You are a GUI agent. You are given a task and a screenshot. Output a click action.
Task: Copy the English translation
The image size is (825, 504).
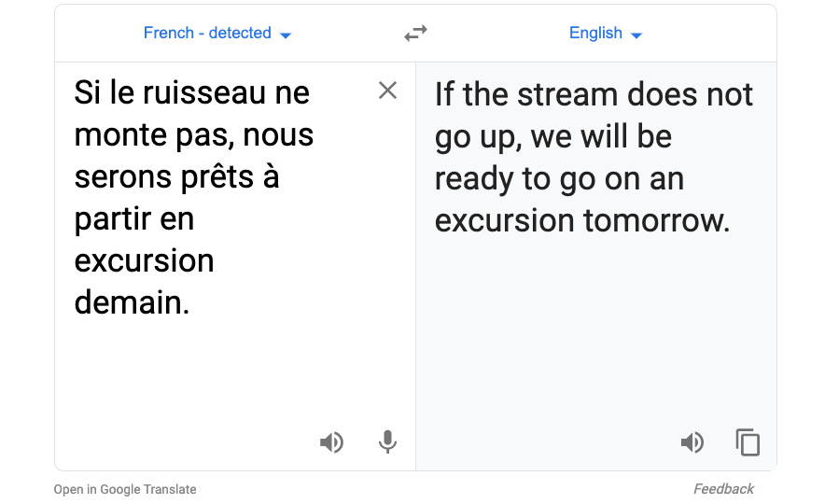point(748,442)
